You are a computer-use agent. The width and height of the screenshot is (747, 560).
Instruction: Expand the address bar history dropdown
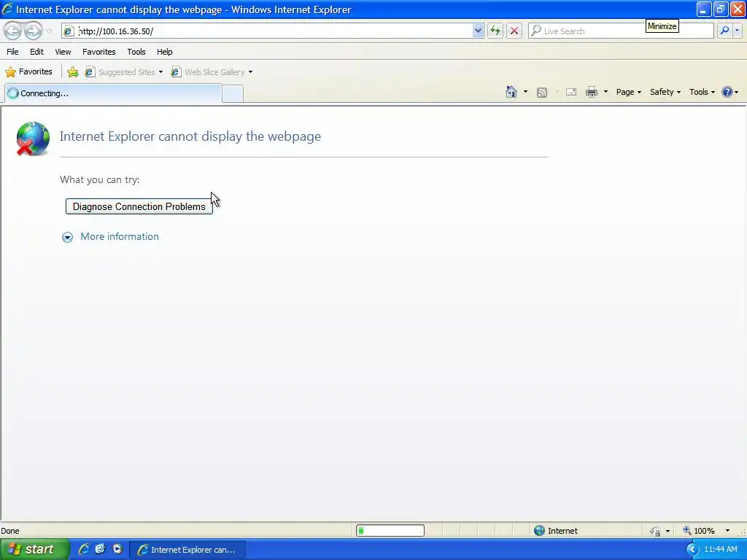(x=478, y=31)
